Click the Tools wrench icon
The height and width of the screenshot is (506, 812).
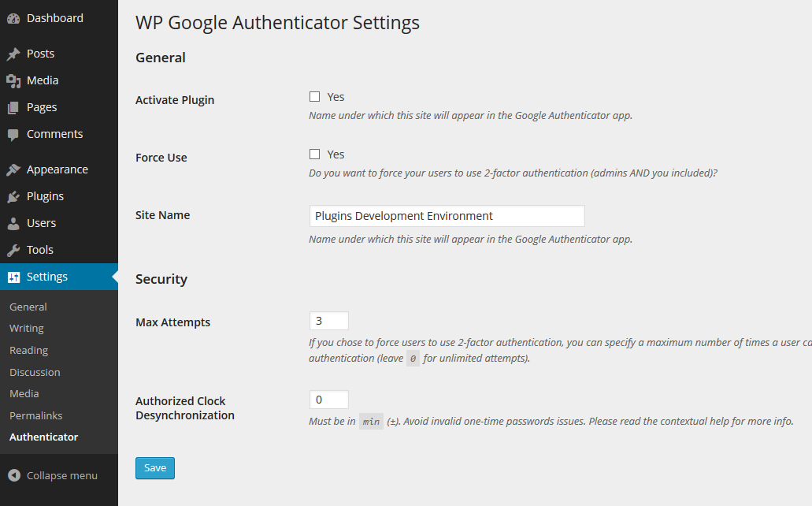coord(13,251)
